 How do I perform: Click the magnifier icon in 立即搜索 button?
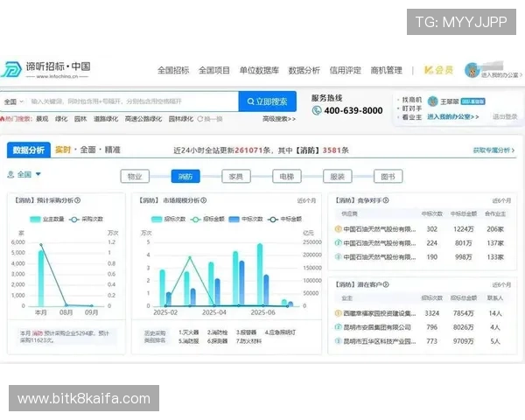(250, 101)
